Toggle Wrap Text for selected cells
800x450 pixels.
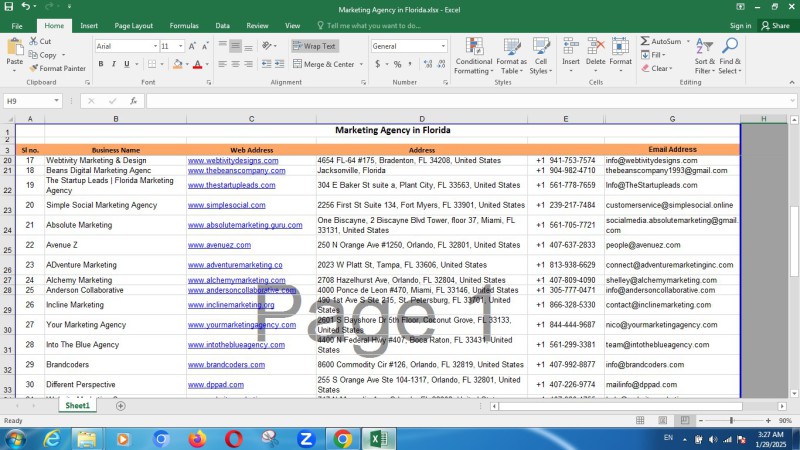click(x=315, y=46)
